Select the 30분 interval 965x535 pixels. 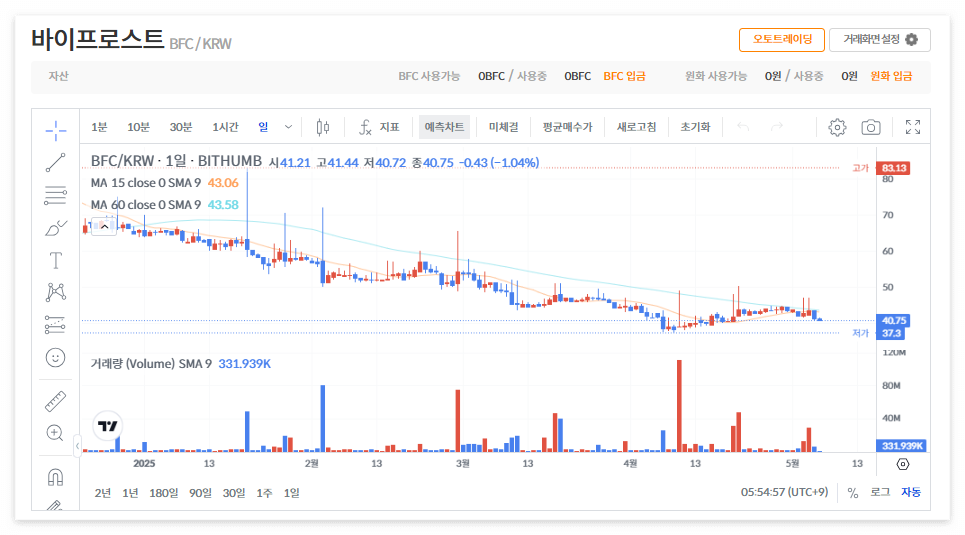(x=180, y=127)
